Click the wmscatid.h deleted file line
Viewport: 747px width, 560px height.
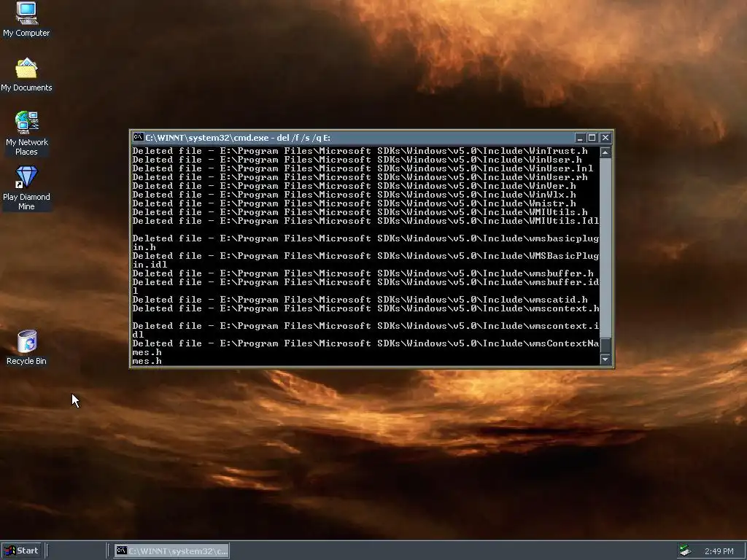pos(360,300)
